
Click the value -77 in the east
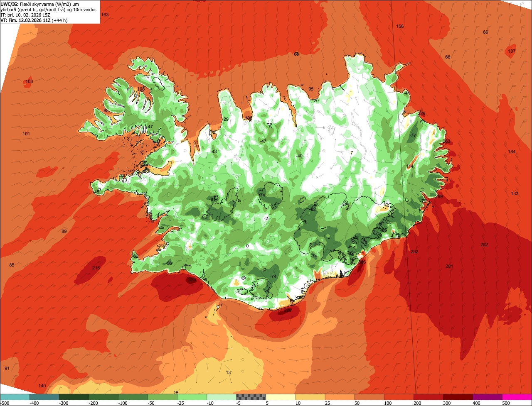[x=412, y=135]
